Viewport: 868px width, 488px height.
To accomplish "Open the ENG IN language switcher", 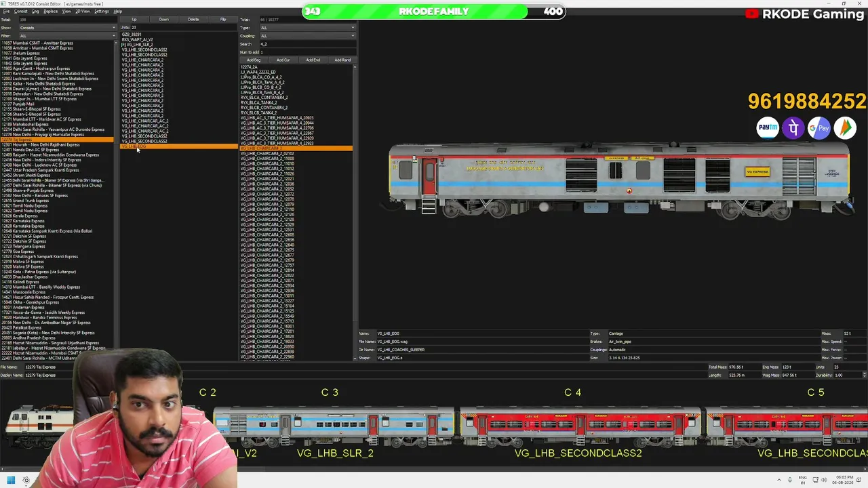I will pos(803,480).
